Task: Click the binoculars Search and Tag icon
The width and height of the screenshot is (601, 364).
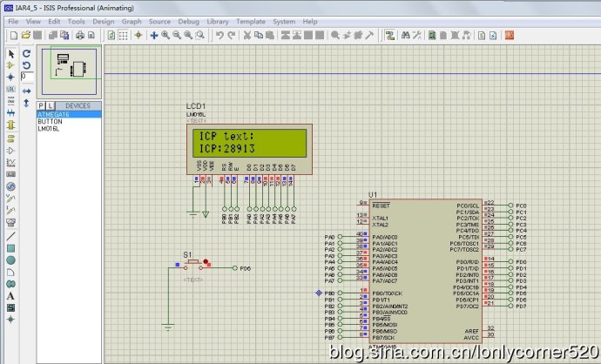Action: [406, 36]
